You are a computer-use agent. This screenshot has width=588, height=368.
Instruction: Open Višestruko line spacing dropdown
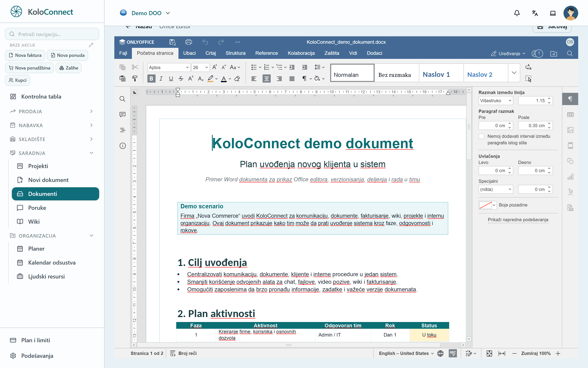click(496, 101)
